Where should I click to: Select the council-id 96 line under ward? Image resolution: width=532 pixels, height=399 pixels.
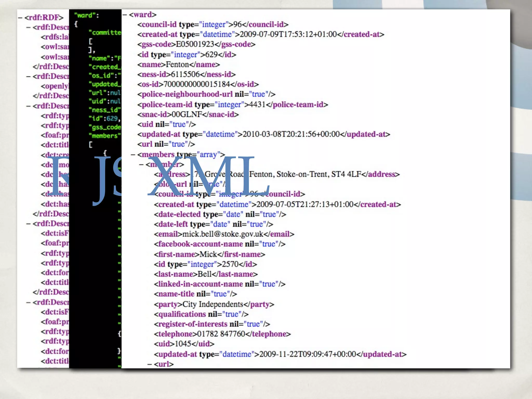click(x=213, y=24)
